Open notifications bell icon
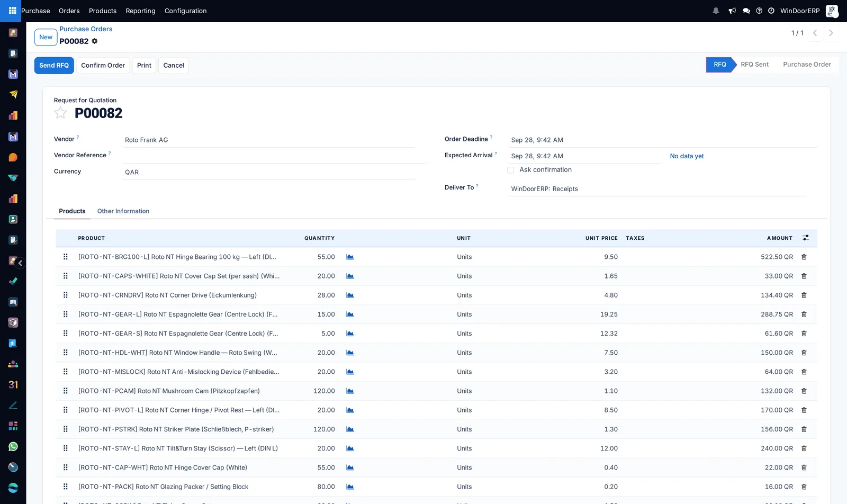This screenshot has height=504, width=847. pyautogui.click(x=716, y=11)
